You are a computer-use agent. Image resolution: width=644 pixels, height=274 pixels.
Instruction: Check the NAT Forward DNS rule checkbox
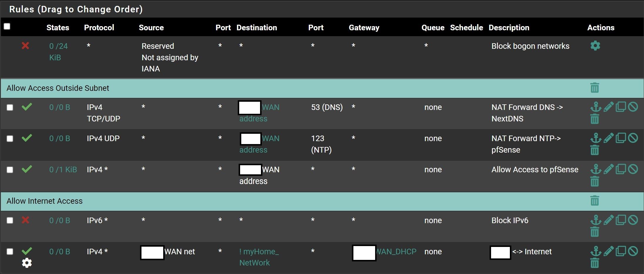[x=10, y=107]
